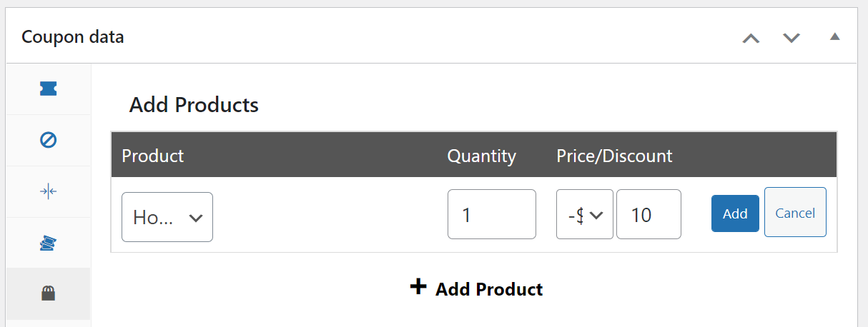
Task: Open the Usage limits tab icon
Action: click(49, 191)
